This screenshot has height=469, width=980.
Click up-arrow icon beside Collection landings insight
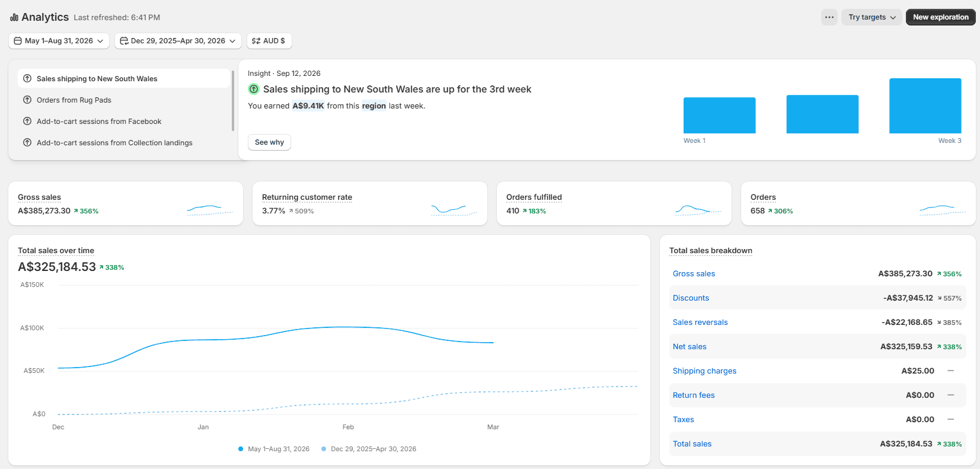click(x=27, y=142)
